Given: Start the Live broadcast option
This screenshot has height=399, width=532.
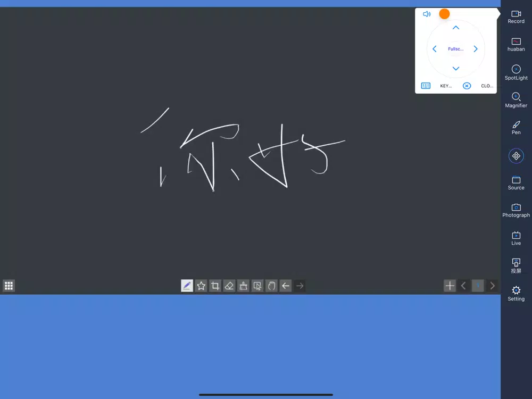Looking at the screenshot, I should (516, 238).
